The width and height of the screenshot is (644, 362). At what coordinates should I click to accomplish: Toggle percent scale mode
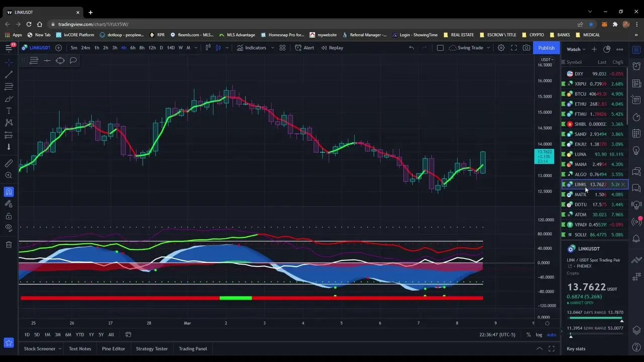coord(528,335)
